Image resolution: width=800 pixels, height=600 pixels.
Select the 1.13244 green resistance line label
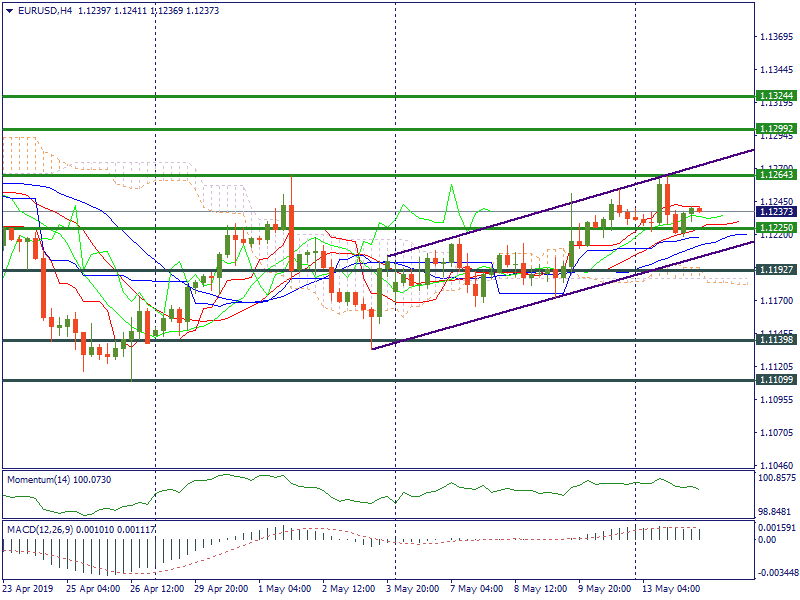pos(775,96)
